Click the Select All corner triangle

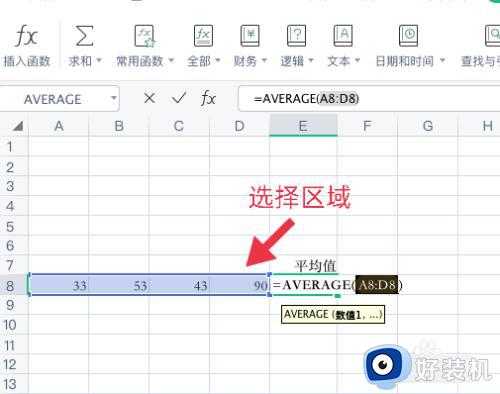tap(18, 126)
